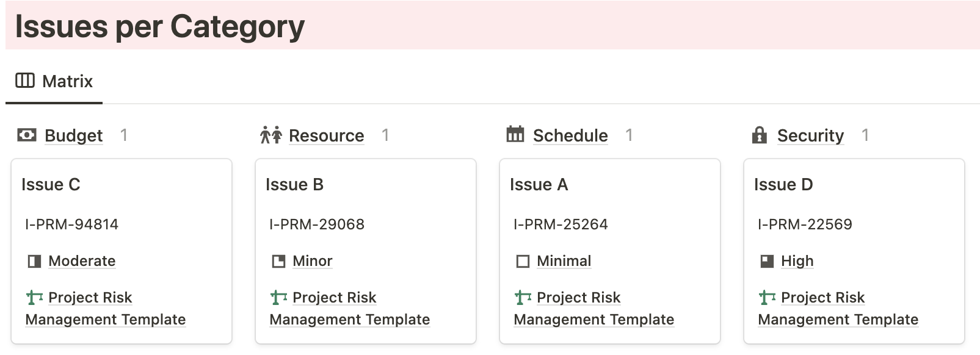Click the count beside the Security header
980x355 pixels.
[866, 135]
